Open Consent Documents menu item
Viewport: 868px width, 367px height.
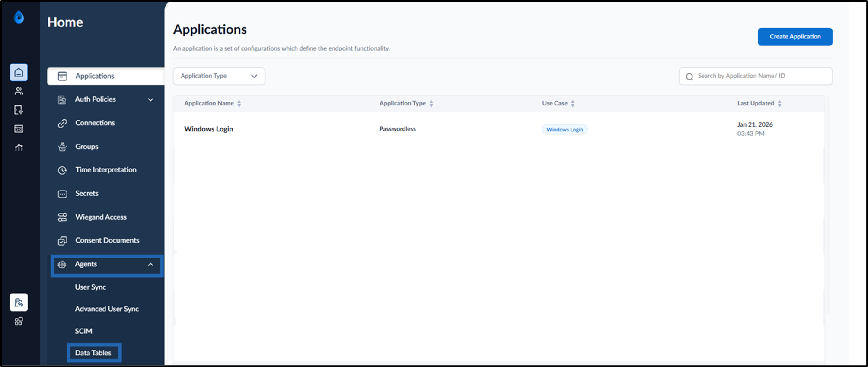107,240
